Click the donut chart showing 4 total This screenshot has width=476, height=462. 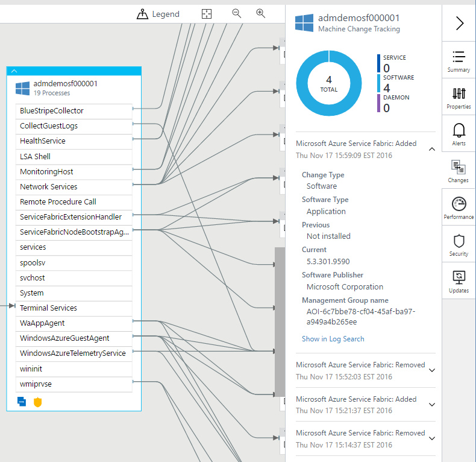click(329, 83)
